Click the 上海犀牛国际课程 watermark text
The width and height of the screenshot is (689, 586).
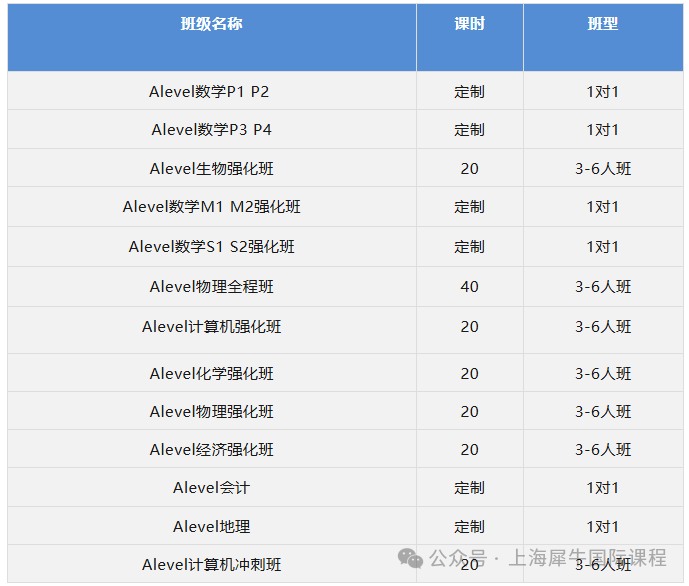click(587, 557)
